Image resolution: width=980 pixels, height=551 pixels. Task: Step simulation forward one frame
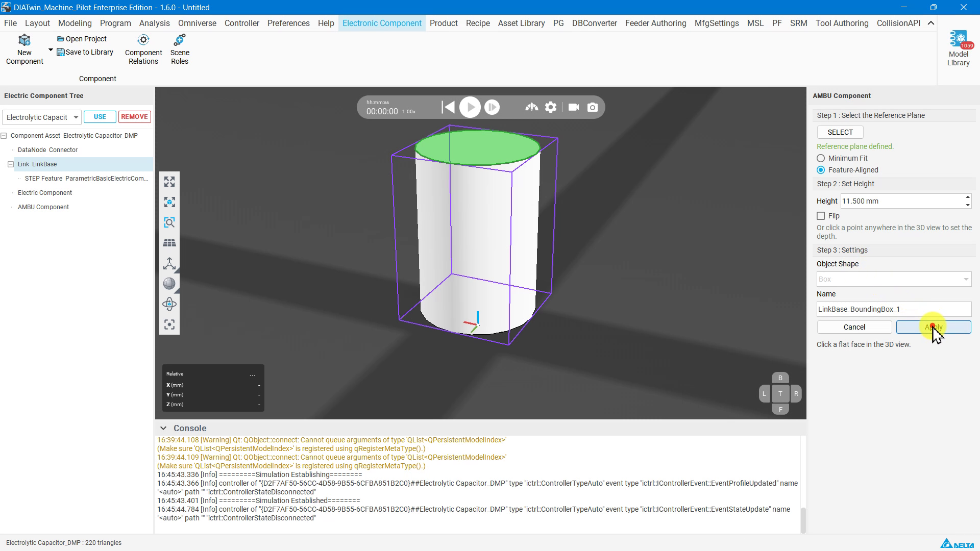[492, 107]
